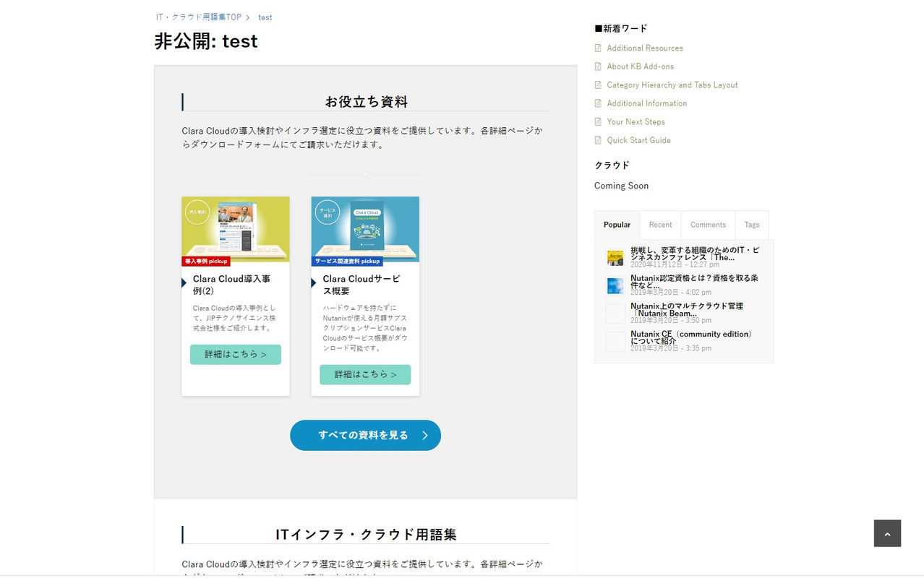Image resolution: width=924 pixels, height=578 pixels.
Task: Open Clara Cloudサービス概要 card thumbnail
Action: coord(365,229)
